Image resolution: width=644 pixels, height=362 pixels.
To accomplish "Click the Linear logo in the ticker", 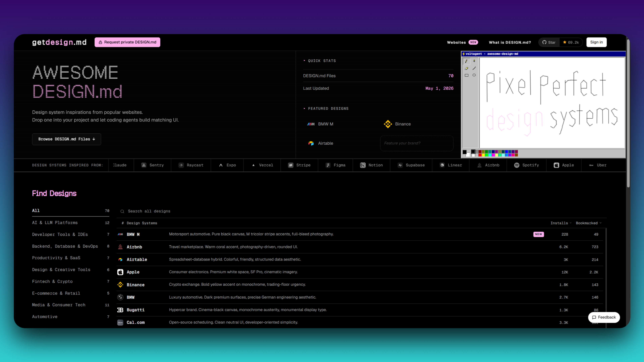I will point(442,165).
